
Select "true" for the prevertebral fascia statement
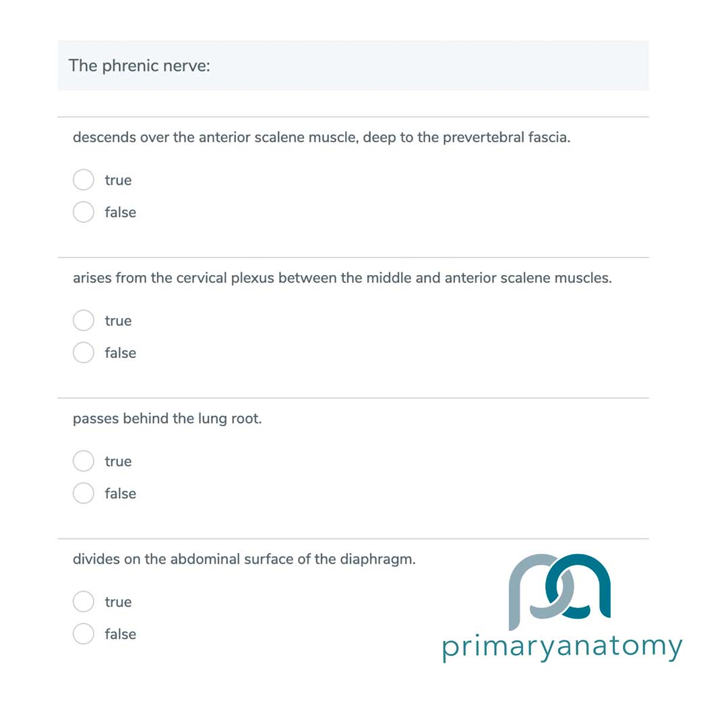click(x=83, y=179)
